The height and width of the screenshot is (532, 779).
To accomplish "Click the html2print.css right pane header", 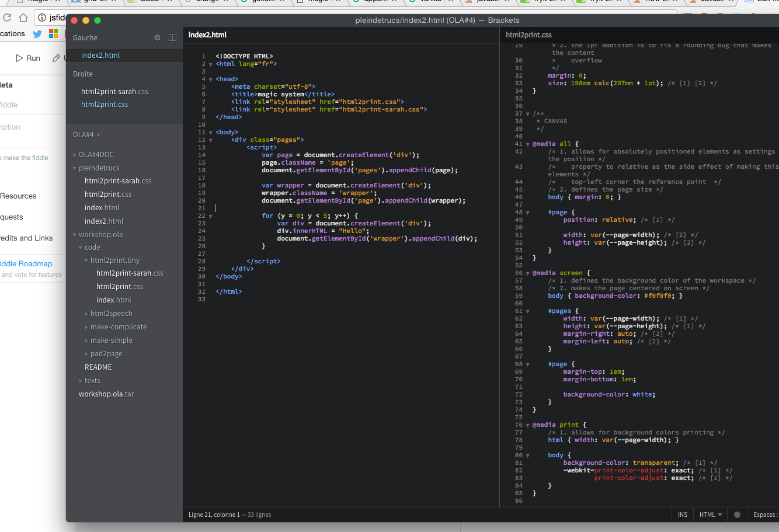I will 528,35.
